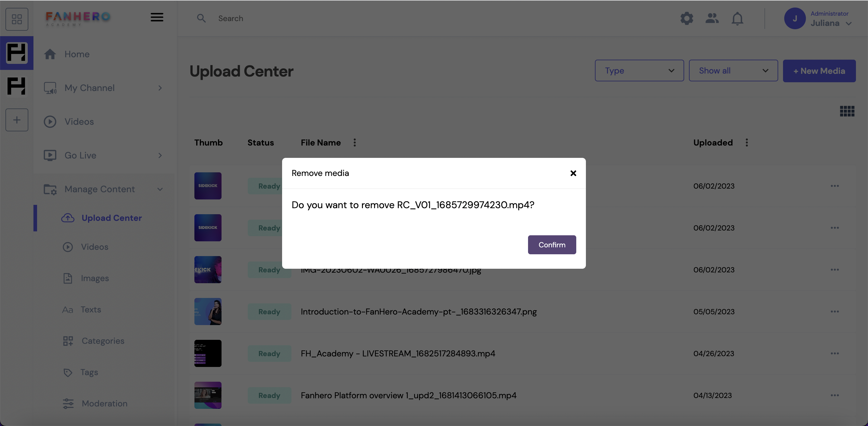This screenshot has width=868, height=426.
Task: Open the dashboard grid icon top-left
Action: pos(17,19)
